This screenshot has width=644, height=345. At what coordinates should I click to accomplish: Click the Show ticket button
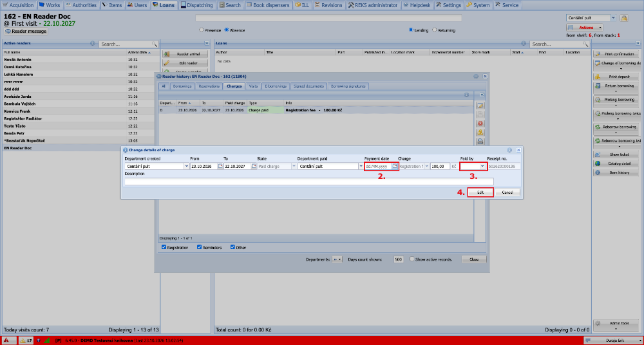616,154
